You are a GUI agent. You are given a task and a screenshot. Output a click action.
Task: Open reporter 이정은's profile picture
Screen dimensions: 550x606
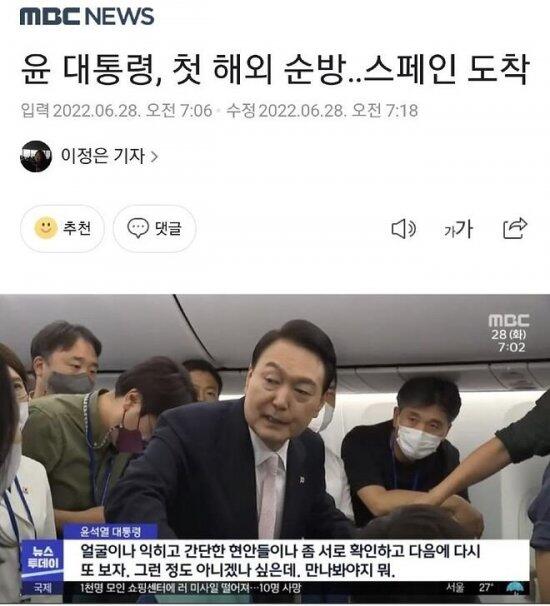tap(36, 156)
